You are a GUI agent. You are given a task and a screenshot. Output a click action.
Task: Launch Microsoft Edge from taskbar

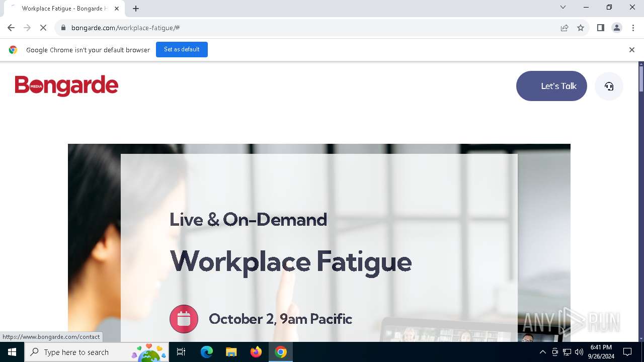pos(206,352)
